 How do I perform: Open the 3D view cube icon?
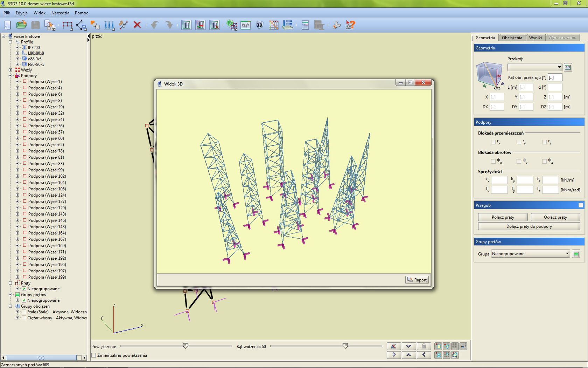[x=259, y=25]
